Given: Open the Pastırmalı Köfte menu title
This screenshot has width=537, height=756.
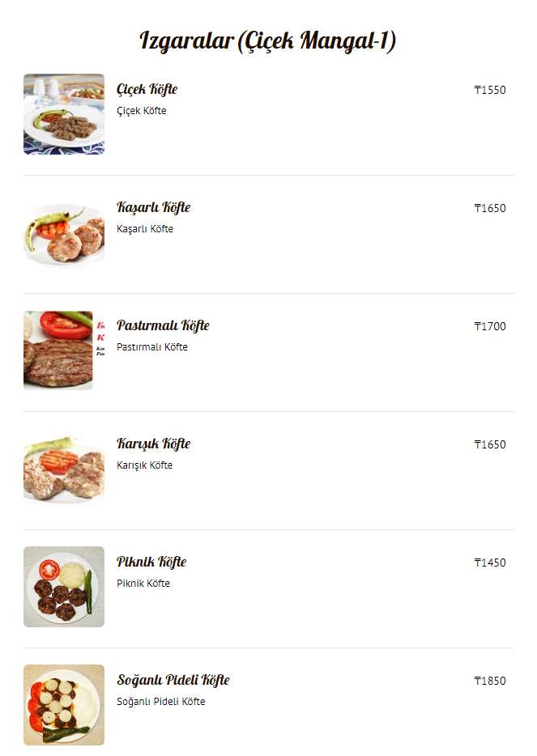Looking at the screenshot, I should [163, 325].
